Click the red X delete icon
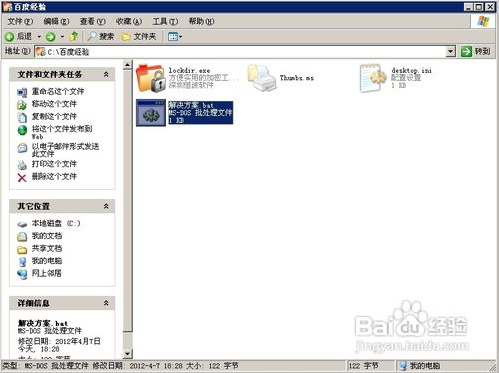 click(x=22, y=178)
